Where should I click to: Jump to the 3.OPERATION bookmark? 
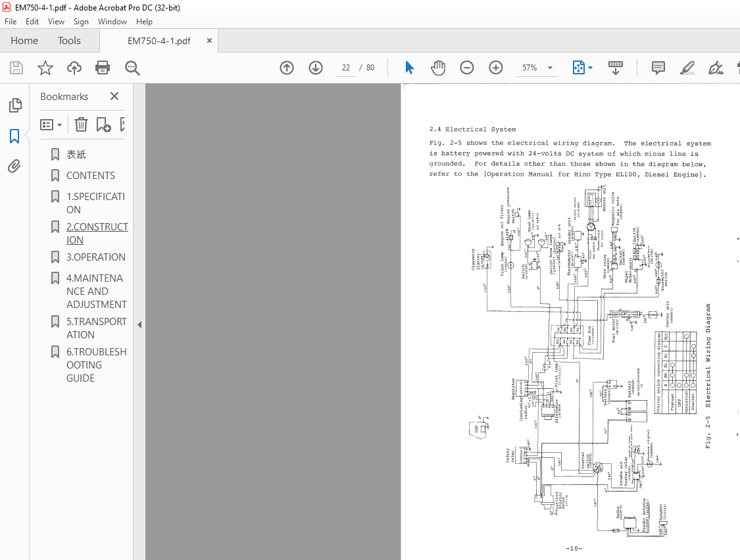[x=96, y=257]
